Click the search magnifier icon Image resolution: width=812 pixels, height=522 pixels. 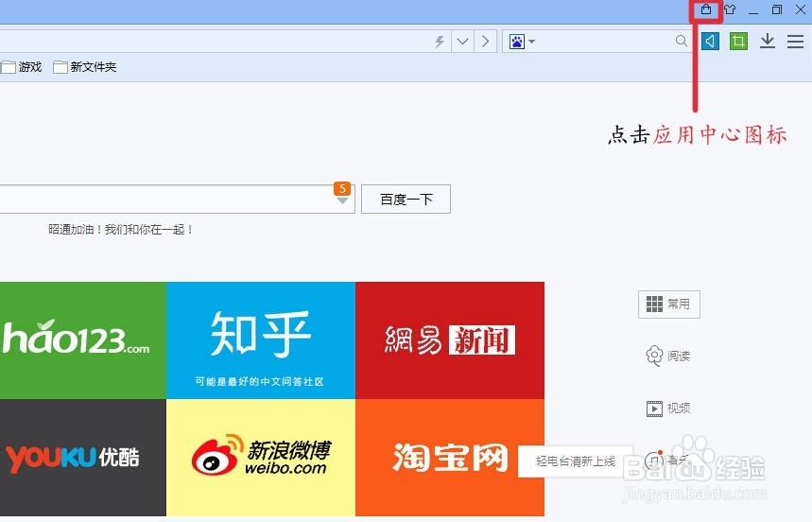pos(682,41)
